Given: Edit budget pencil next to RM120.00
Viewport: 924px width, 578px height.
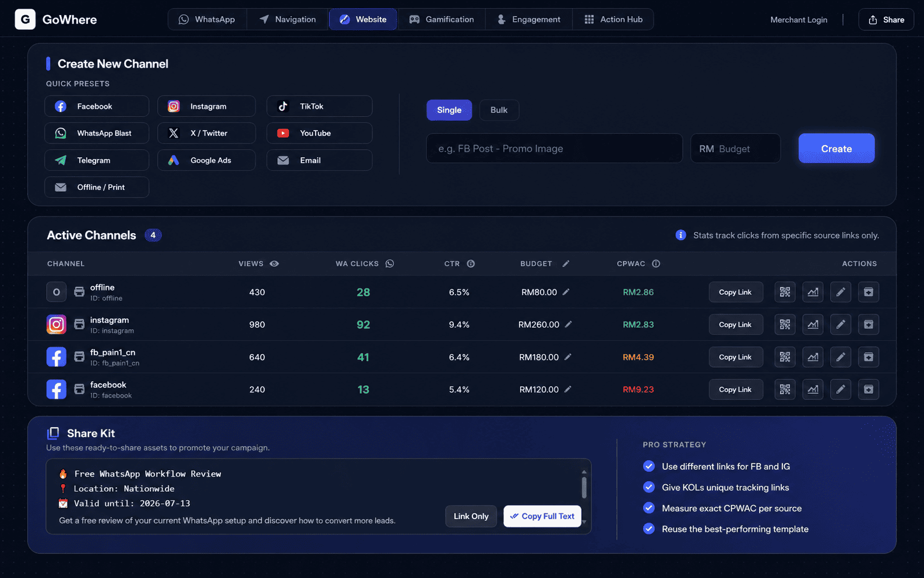Looking at the screenshot, I should (567, 389).
